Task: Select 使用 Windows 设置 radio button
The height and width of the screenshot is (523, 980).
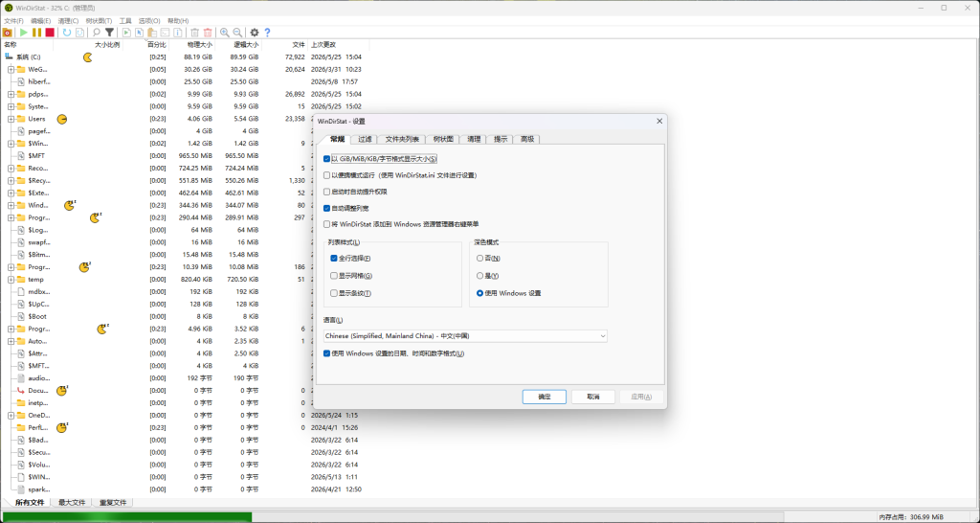Action: [x=480, y=293]
